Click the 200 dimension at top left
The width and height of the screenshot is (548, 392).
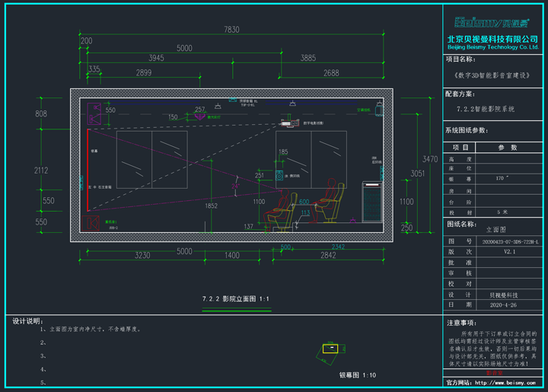86,41
